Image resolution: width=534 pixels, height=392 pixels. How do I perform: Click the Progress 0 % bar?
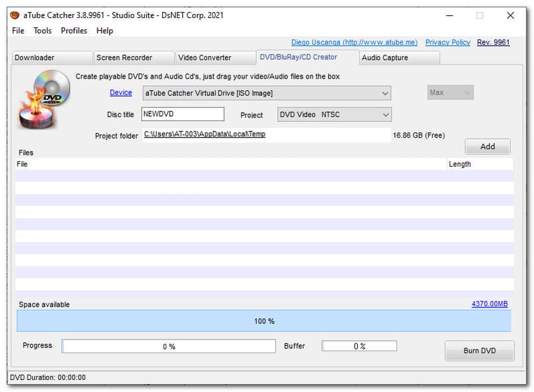click(x=169, y=347)
